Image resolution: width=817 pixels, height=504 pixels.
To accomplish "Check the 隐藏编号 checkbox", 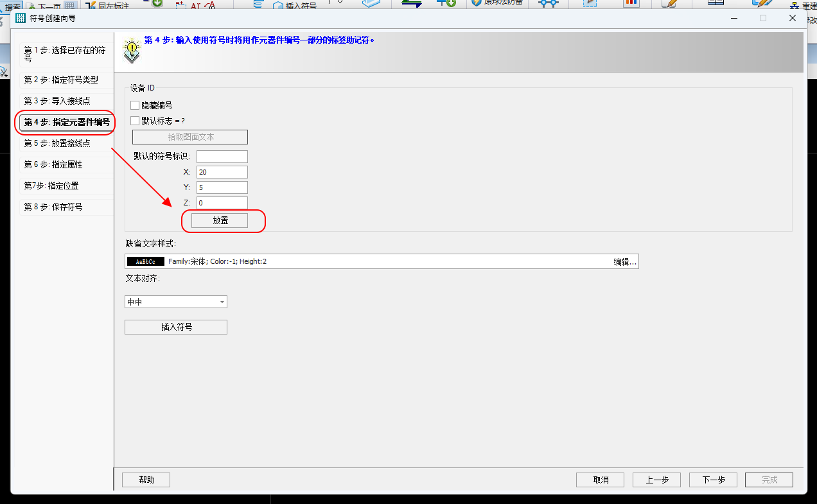I will point(135,105).
